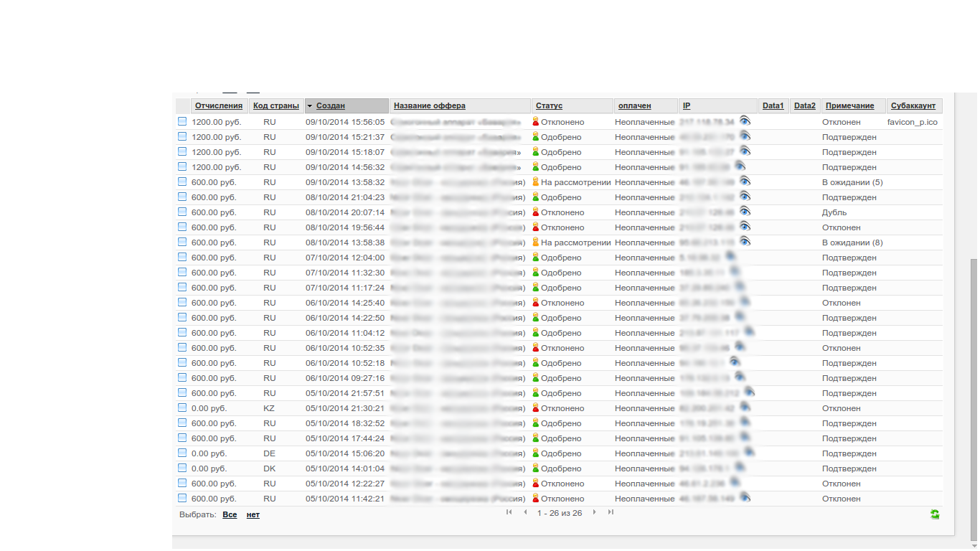Click eye icon in the 05/10/2014 11:42:21 row

point(745,497)
